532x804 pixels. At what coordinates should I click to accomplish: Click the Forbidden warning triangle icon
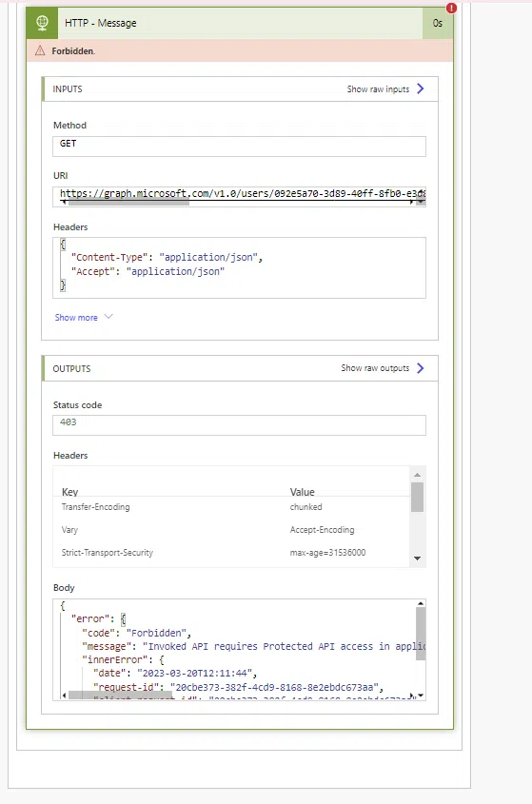pyautogui.click(x=40, y=50)
